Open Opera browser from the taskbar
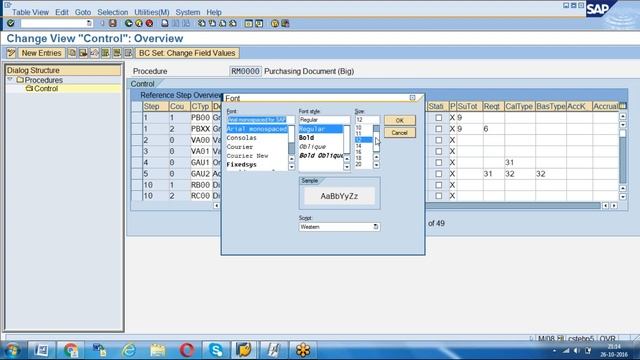 pos(187,350)
